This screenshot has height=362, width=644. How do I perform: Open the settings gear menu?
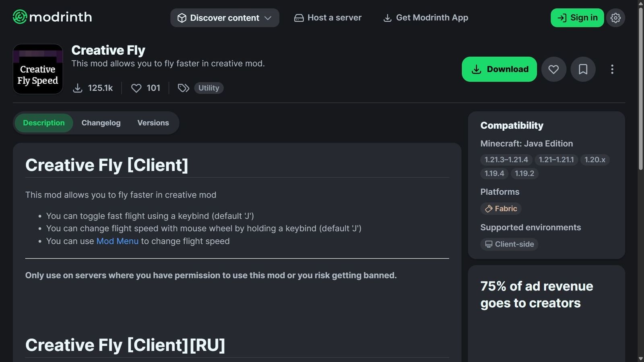(615, 18)
